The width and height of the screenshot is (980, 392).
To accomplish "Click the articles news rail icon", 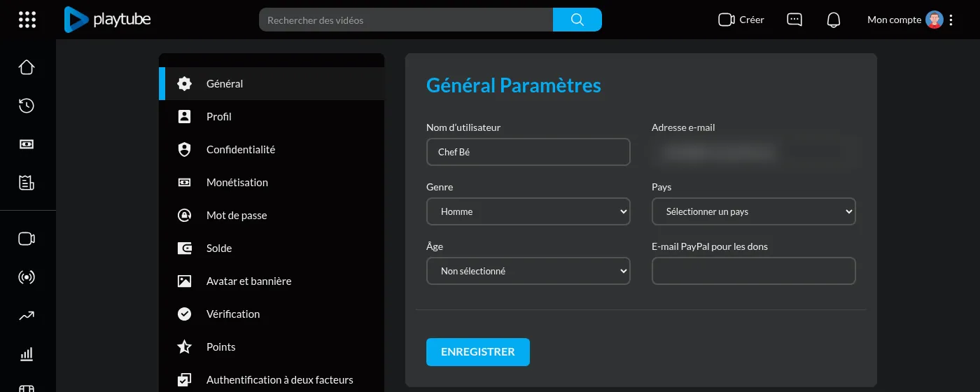I will (27, 183).
